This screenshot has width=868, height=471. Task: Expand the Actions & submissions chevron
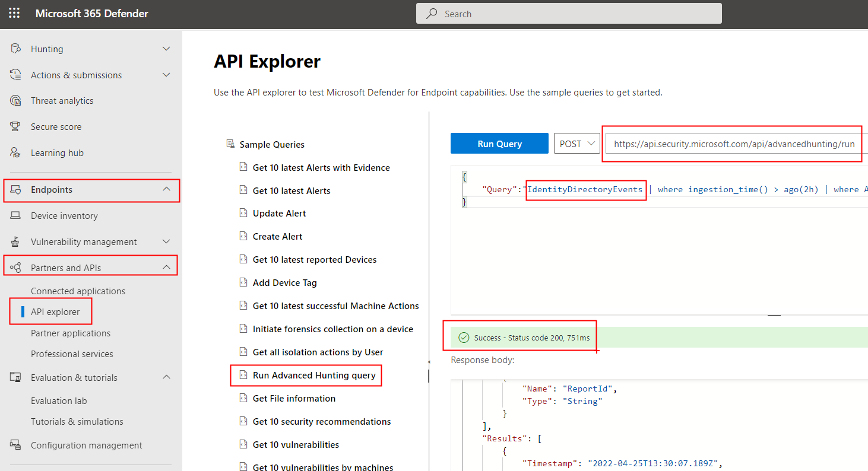166,75
